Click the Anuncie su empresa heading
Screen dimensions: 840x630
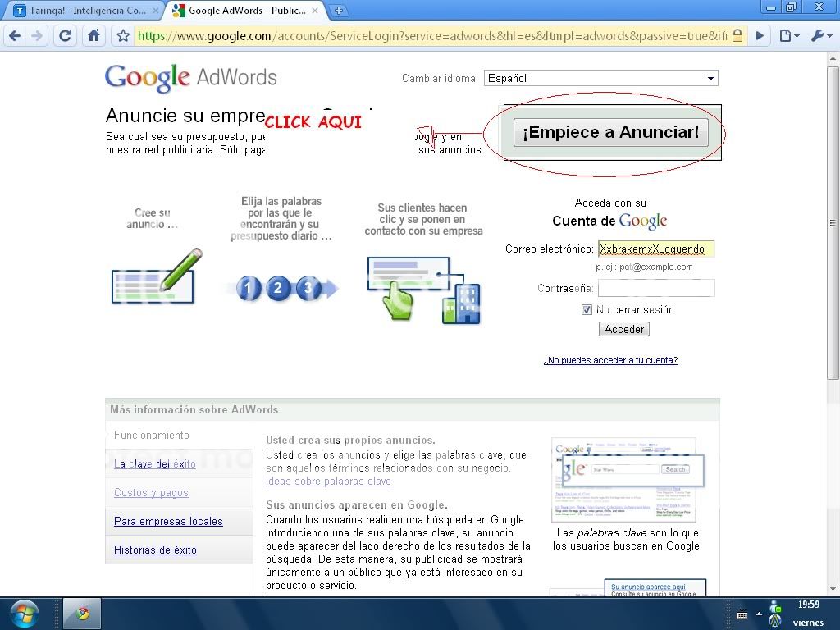[x=185, y=115]
